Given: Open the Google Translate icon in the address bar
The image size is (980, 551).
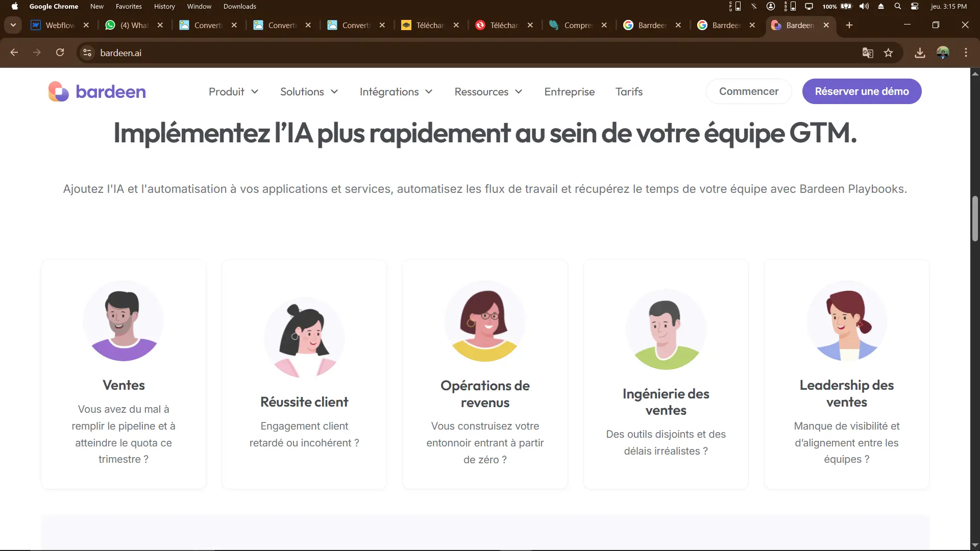Looking at the screenshot, I should pos(868,53).
